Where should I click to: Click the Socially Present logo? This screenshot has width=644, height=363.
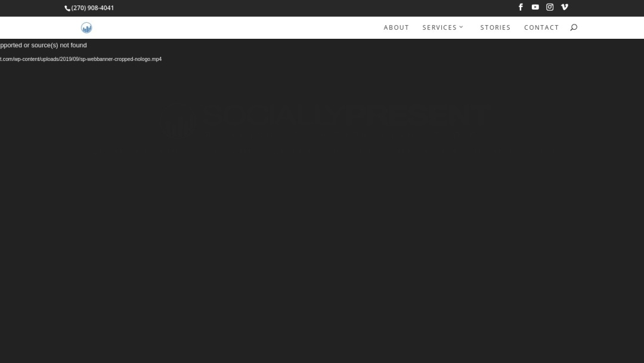click(x=86, y=27)
